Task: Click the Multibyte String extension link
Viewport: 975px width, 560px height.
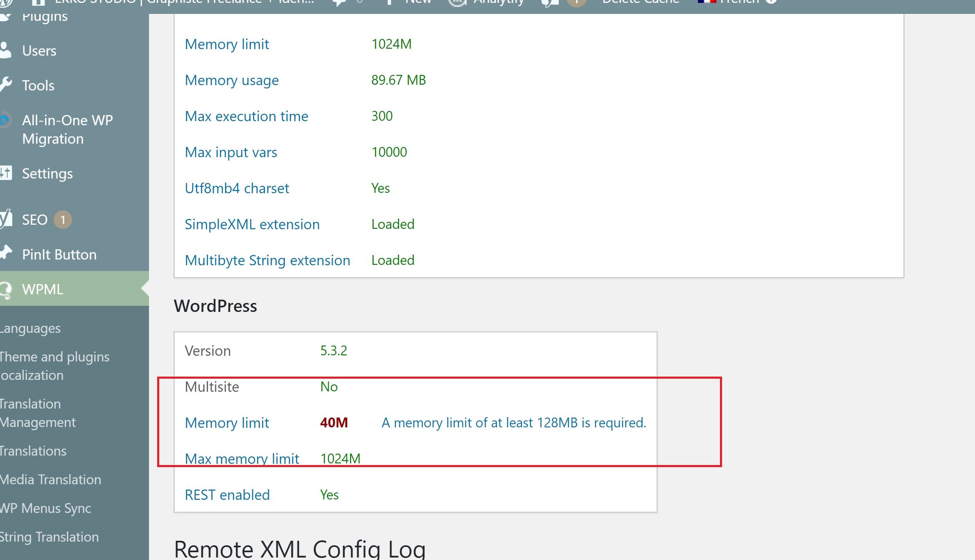Action: pos(268,260)
